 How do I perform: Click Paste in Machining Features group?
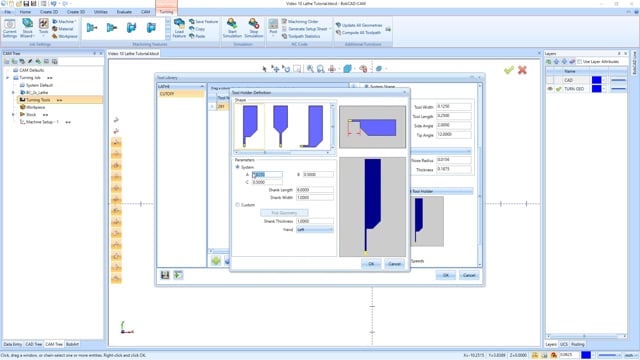click(x=197, y=36)
